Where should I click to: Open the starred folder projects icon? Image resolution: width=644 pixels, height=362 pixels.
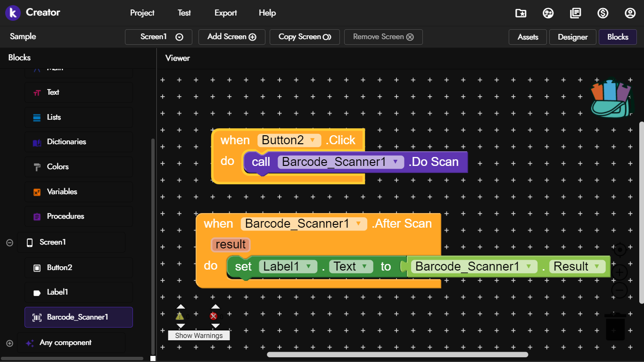(x=520, y=13)
